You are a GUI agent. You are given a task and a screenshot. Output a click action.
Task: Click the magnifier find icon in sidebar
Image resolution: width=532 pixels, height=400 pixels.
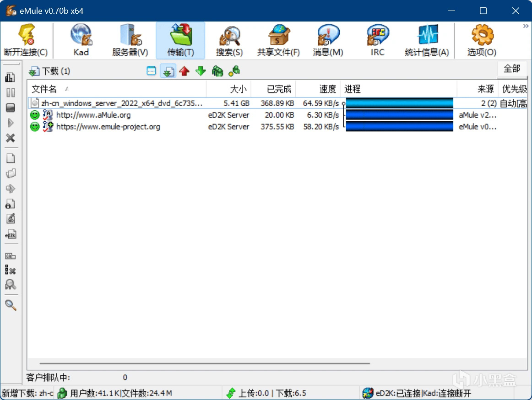coord(11,305)
